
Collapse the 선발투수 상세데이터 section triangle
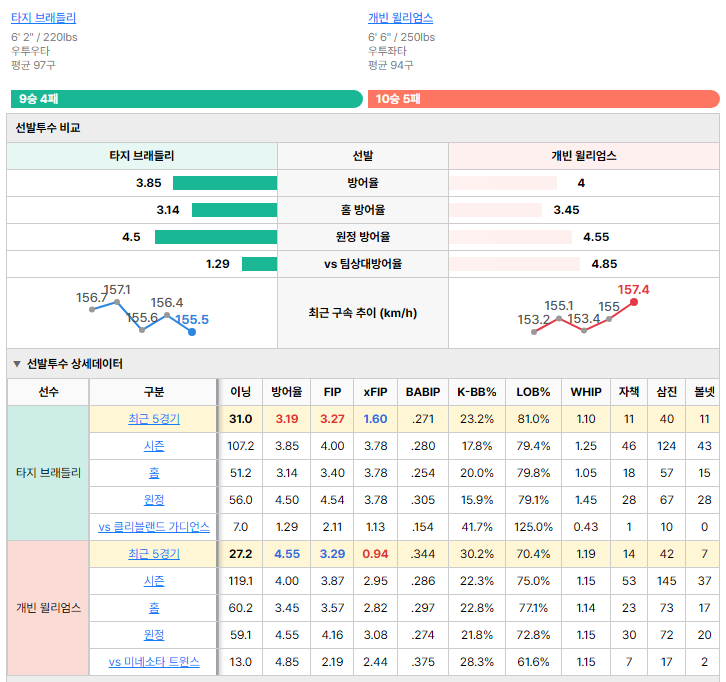[x=17, y=364]
